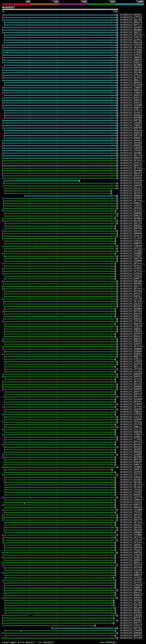Open hit UniRef100_B8AL37
146x644 pixels.
click(x=131, y=80)
